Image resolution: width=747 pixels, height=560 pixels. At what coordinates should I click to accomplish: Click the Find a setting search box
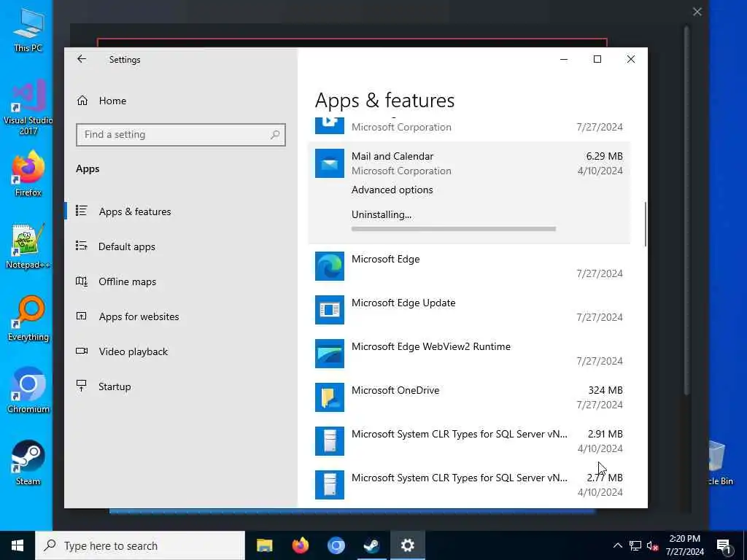(x=181, y=135)
